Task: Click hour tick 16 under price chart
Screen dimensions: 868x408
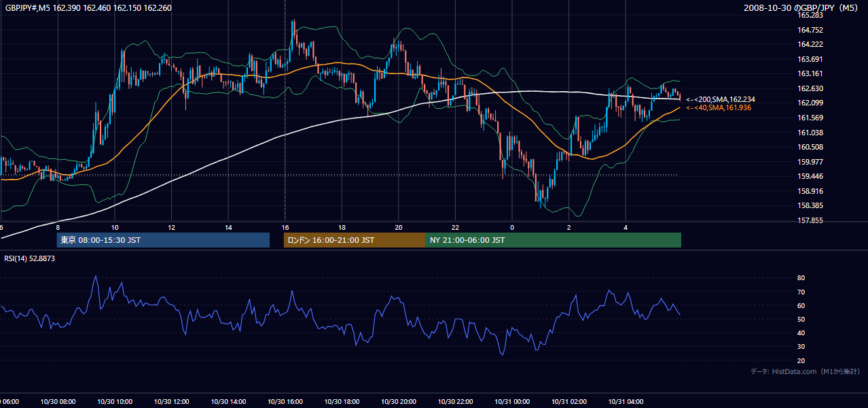Action: [285, 227]
